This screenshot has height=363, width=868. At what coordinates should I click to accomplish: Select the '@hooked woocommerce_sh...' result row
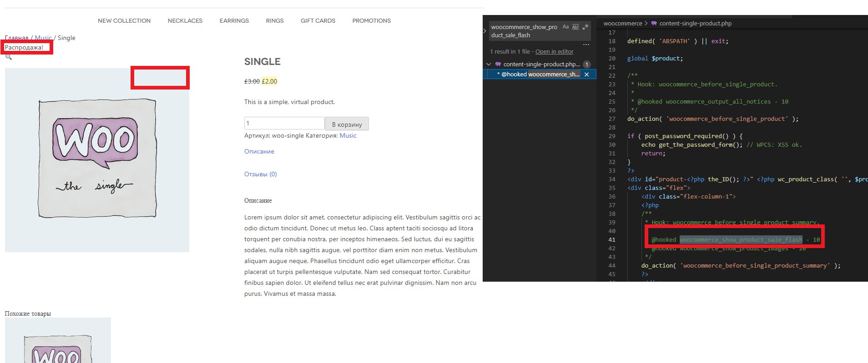tap(540, 75)
